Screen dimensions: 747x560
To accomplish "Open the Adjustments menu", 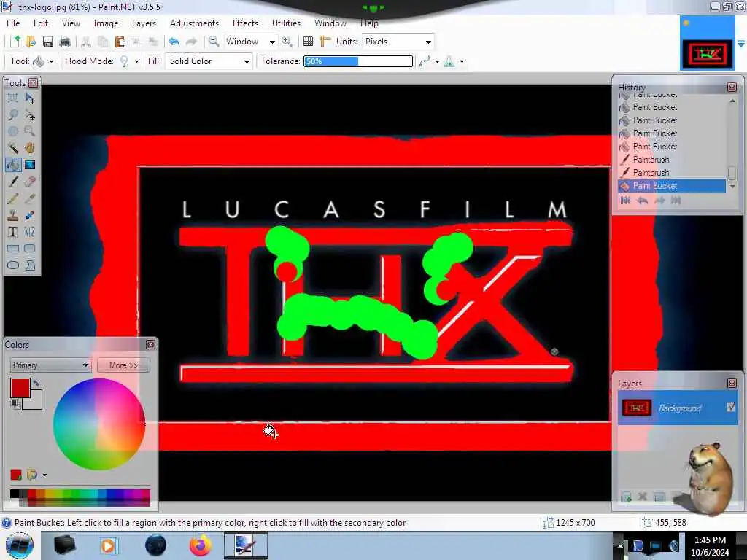I will (194, 23).
